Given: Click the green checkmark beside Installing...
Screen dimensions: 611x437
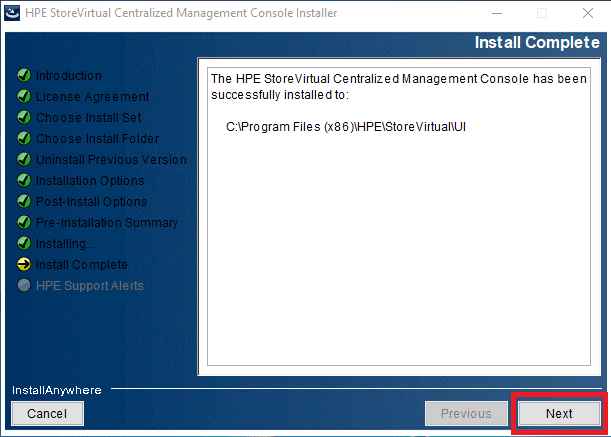Looking at the screenshot, I should click(x=24, y=243).
